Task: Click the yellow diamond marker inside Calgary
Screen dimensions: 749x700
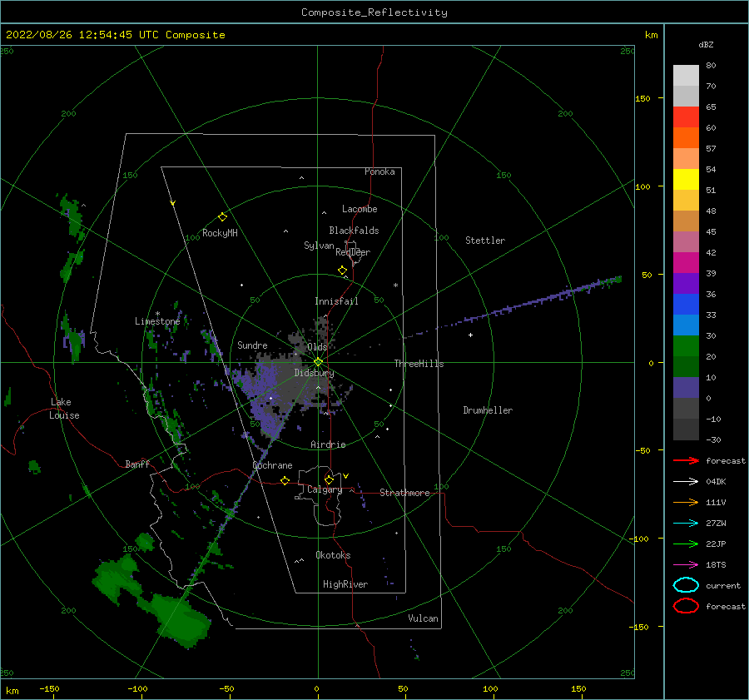Action: point(329,479)
